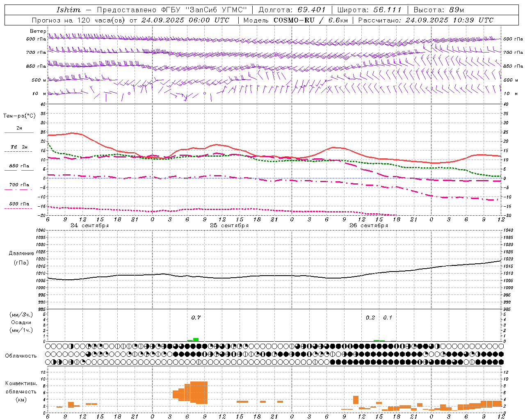
Task: Click the 25 сентября date label
Action: pos(229,226)
